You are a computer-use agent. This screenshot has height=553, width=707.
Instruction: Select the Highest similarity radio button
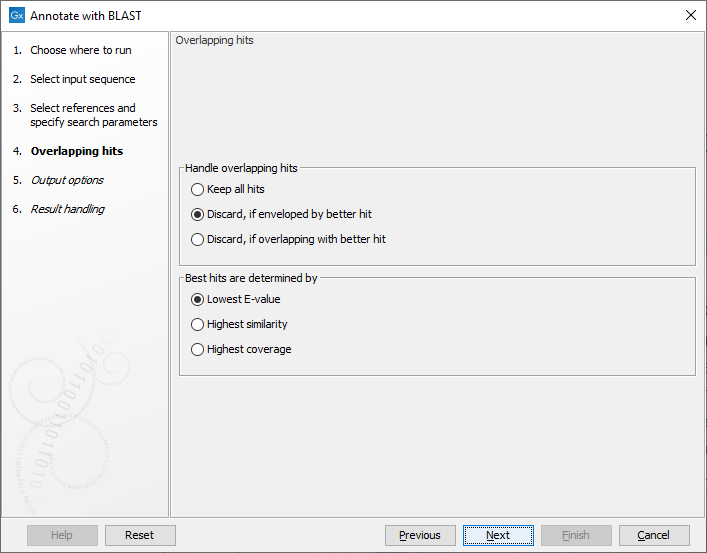[197, 324]
